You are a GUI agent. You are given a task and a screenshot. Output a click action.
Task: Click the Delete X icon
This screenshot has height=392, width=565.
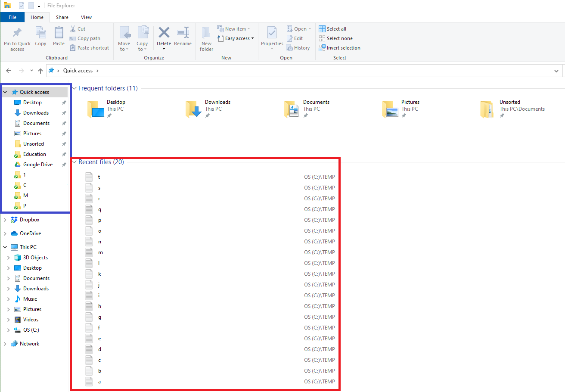point(164,33)
